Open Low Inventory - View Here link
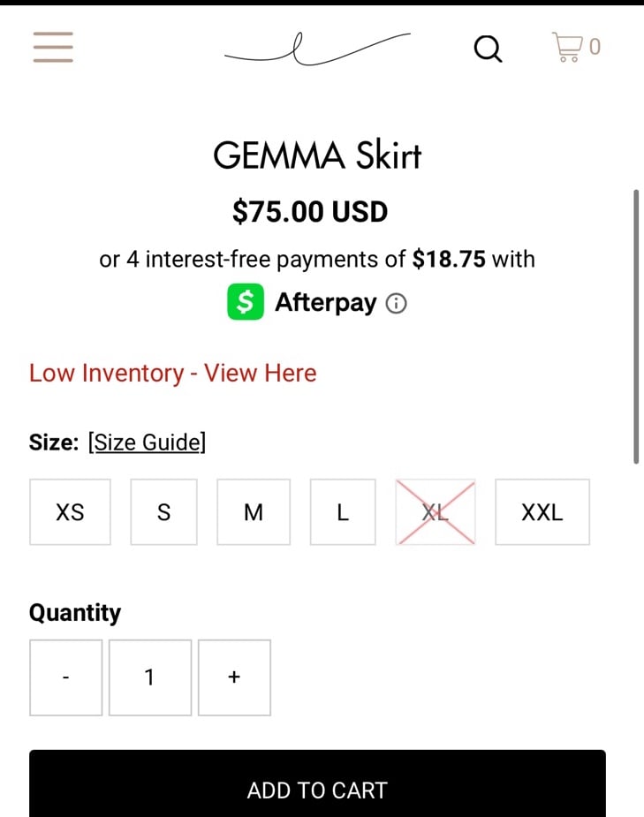The width and height of the screenshot is (644, 817). coord(172,373)
